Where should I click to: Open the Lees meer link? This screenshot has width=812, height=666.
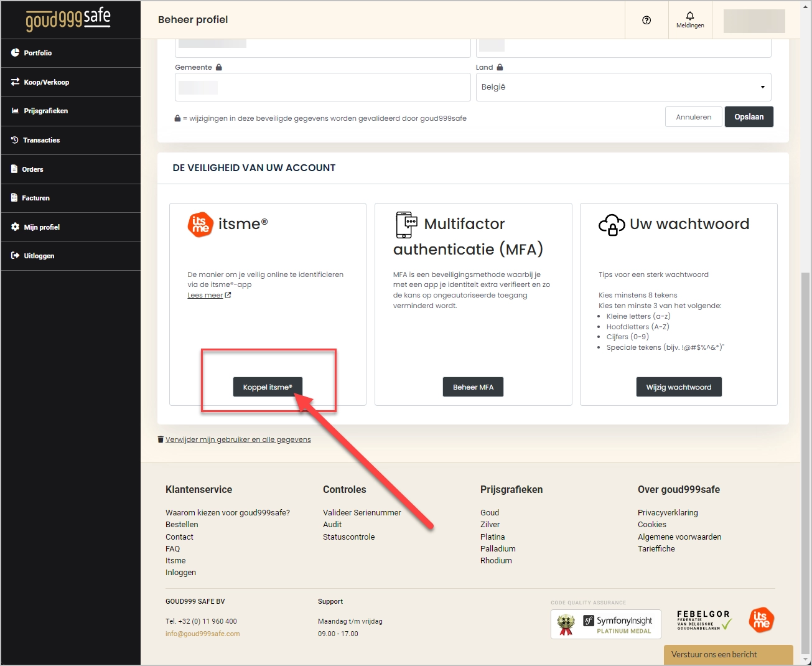(x=205, y=295)
